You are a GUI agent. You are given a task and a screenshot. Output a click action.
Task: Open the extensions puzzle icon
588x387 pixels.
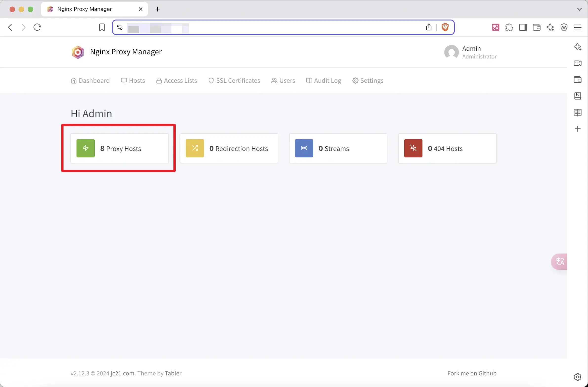point(509,27)
